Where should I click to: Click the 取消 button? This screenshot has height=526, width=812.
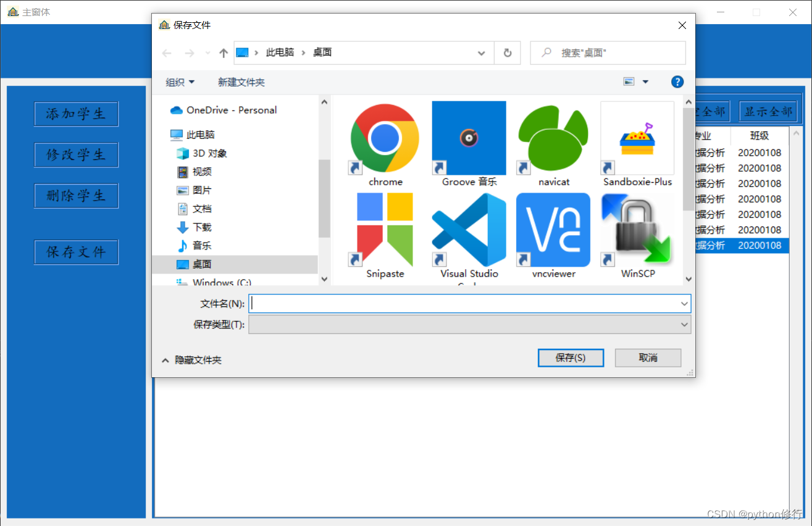coord(648,357)
